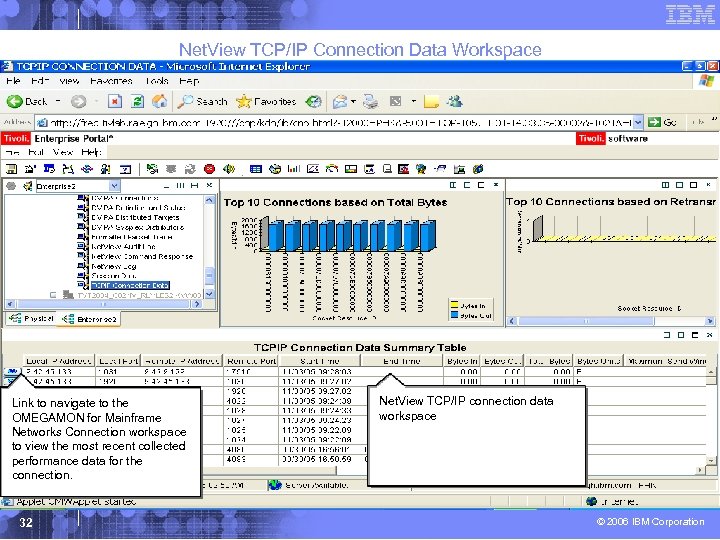The width and height of the screenshot is (720, 540).
Task: Click the navigator tree scroll-up arrow
Action: [209, 200]
